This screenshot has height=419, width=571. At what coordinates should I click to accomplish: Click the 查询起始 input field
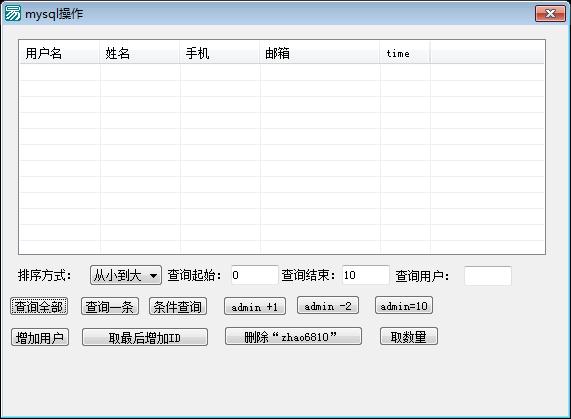click(255, 275)
